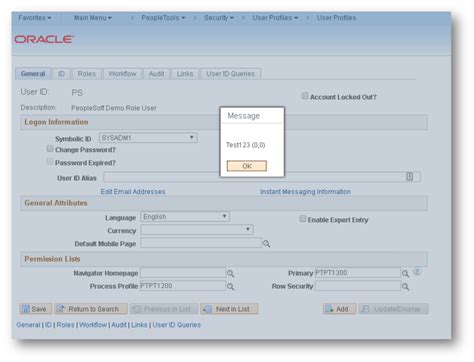Switch to the Workflow tab
Image resolution: width=474 pixels, height=362 pixels.
pos(122,74)
